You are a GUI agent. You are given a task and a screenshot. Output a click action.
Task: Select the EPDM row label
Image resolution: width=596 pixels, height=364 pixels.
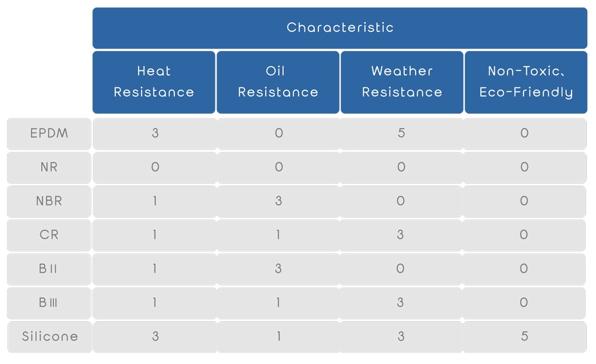coord(49,134)
